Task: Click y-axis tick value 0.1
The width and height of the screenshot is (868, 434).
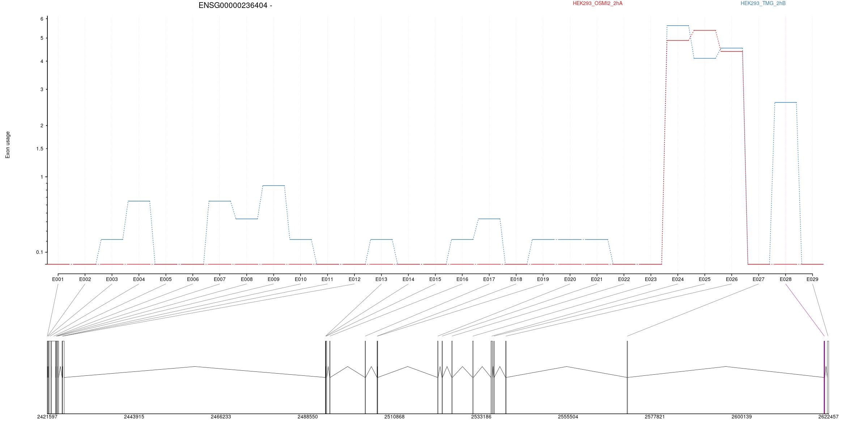Action: tap(40, 252)
